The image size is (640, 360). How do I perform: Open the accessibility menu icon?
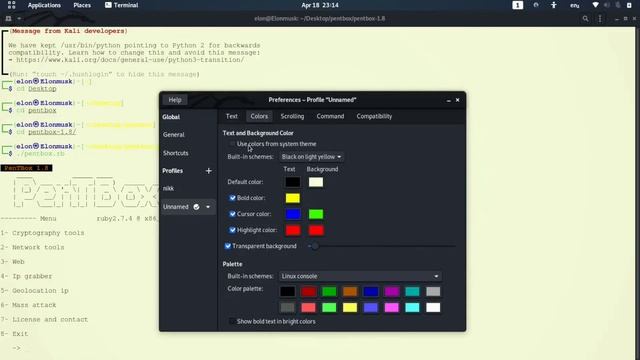pyautogui.click(x=553, y=5)
